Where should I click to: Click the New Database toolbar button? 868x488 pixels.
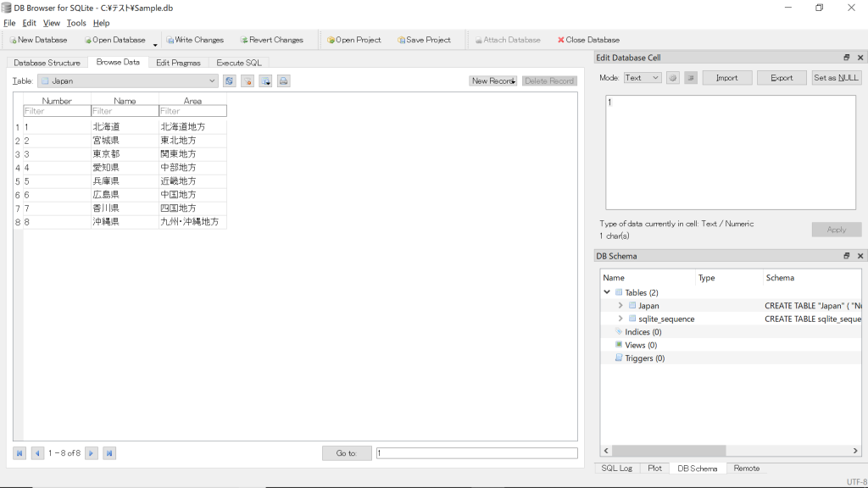tap(38, 40)
